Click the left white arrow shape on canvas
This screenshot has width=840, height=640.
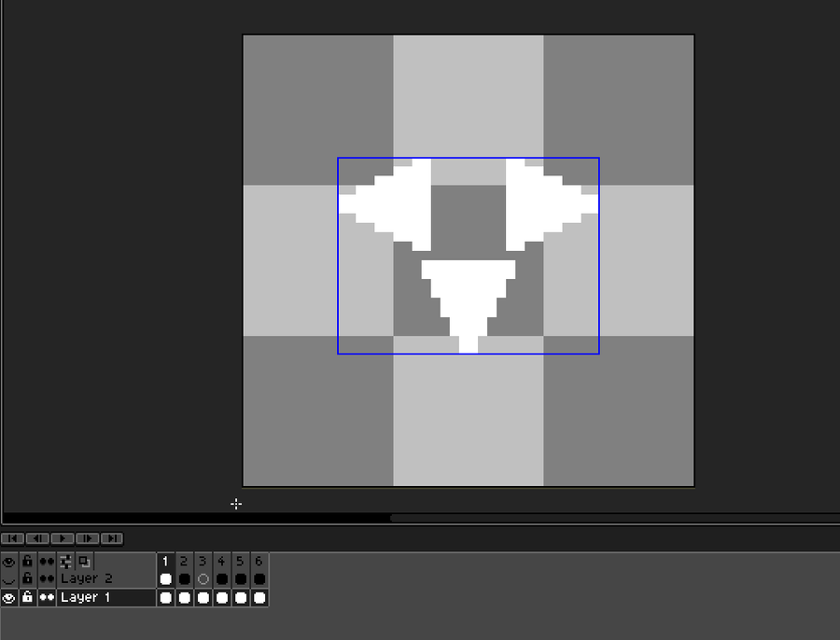point(397,204)
